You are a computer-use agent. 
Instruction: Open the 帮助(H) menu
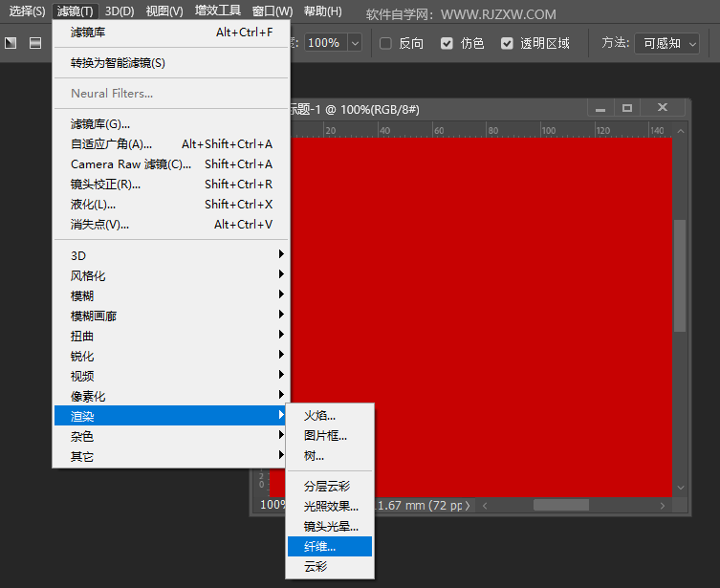pos(323,11)
